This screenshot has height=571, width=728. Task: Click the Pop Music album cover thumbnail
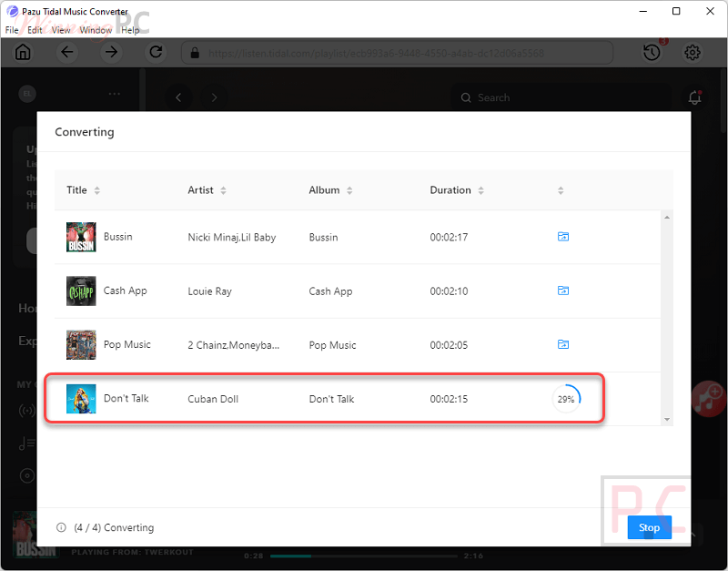pyautogui.click(x=81, y=345)
